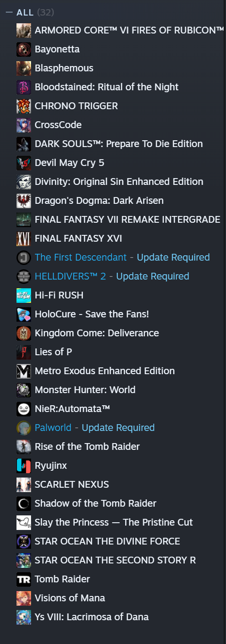Image resolution: width=226 pixels, height=644 pixels.
Task: Collapse the ALL games category
Action: (x=9, y=12)
